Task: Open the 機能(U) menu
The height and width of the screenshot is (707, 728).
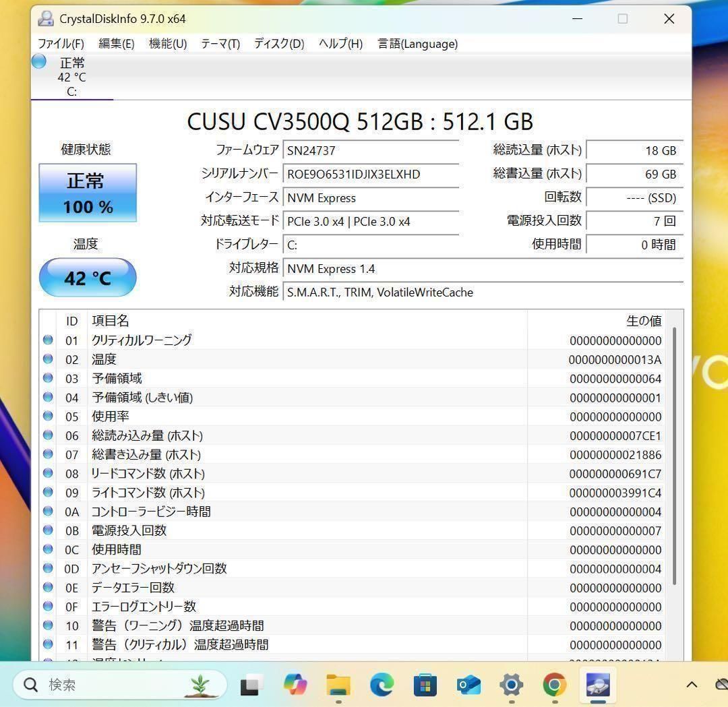Action: [x=166, y=44]
